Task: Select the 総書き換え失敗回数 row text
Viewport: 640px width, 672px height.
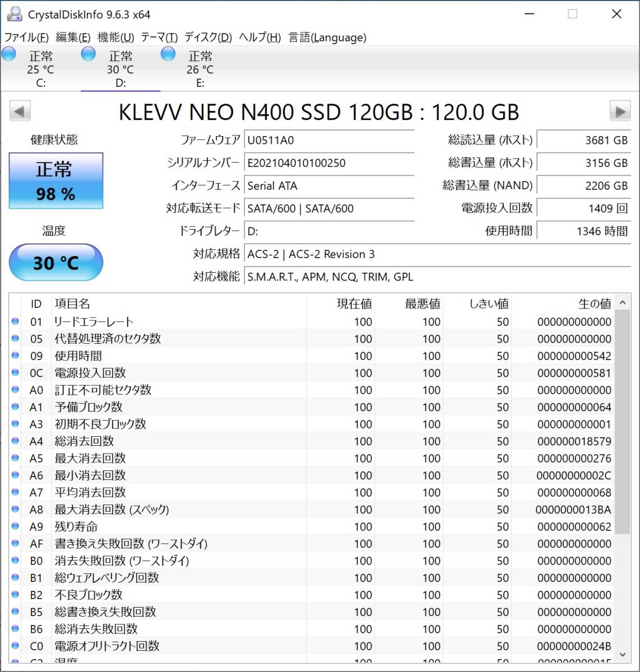Action: pyautogui.click(x=105, y=612)
